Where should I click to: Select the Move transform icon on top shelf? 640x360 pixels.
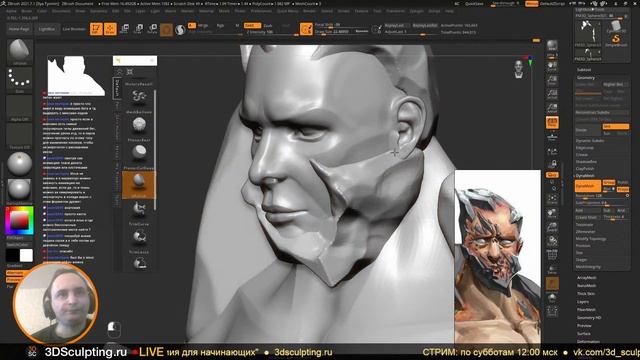125,29
